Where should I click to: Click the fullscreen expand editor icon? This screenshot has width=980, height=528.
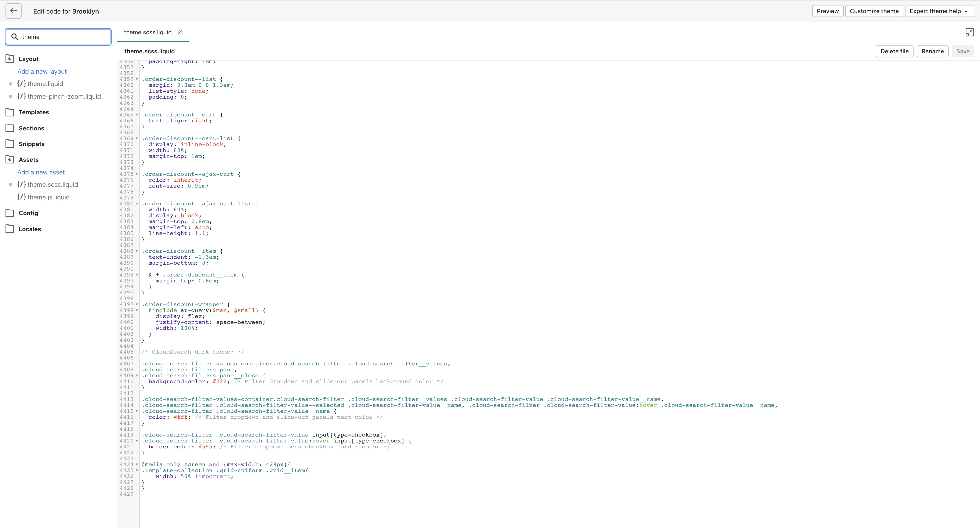point(969,32)
